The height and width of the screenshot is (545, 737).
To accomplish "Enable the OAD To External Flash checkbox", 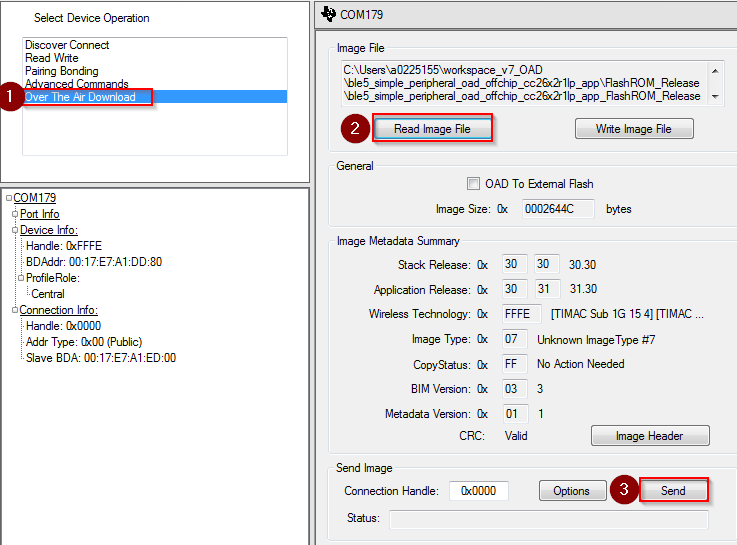I will (474, 184).
